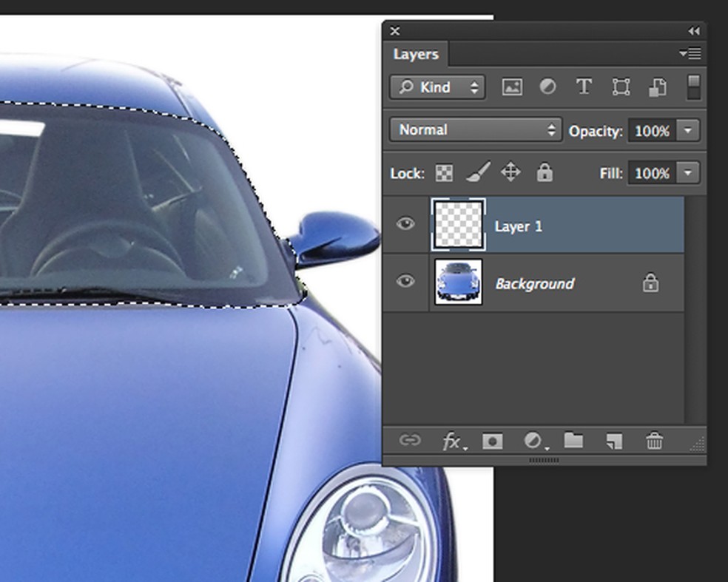Filter layers by shape layers icon

pyautogui.click(x=621, y=87)
